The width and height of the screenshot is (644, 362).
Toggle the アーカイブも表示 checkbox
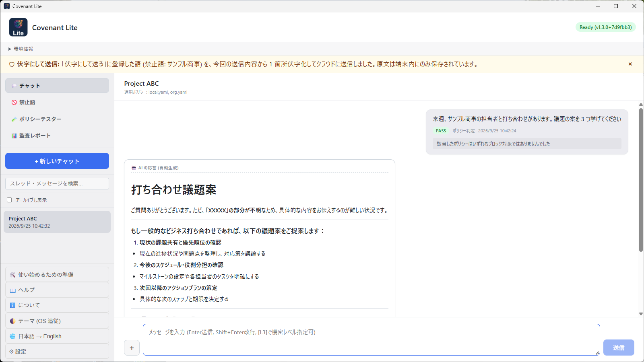[x=9, y=200]
